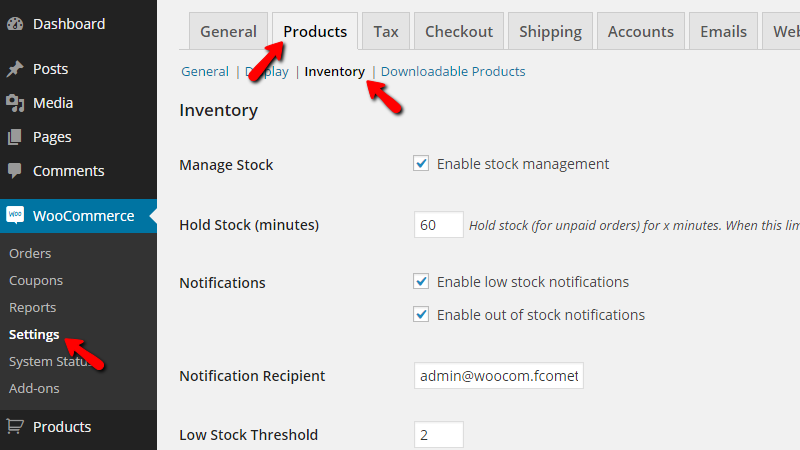Open Orders in the WooCommerce submenu
Screen dimensions: 800x450
coord(30,254)
